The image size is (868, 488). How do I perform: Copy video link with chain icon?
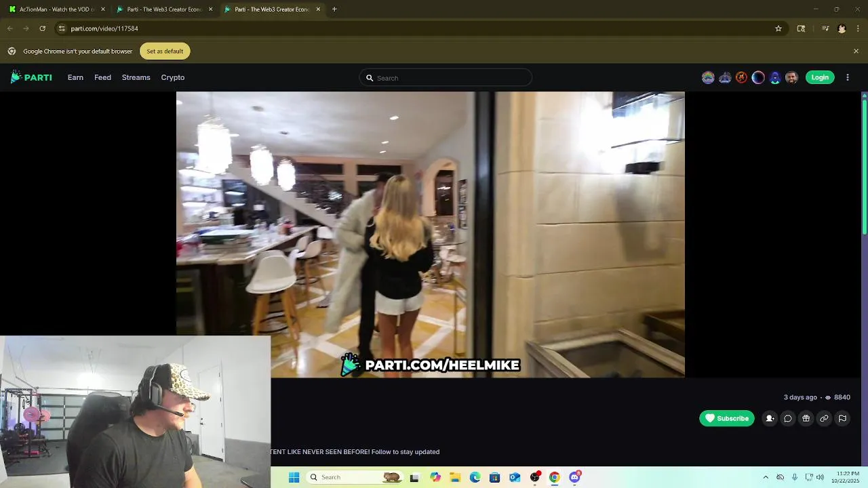tap(824, 418)
